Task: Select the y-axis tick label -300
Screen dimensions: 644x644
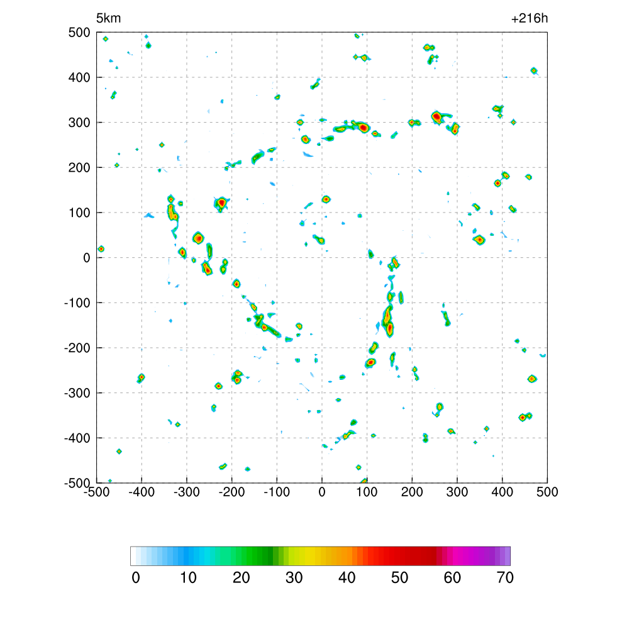Action: pos(77,393)
